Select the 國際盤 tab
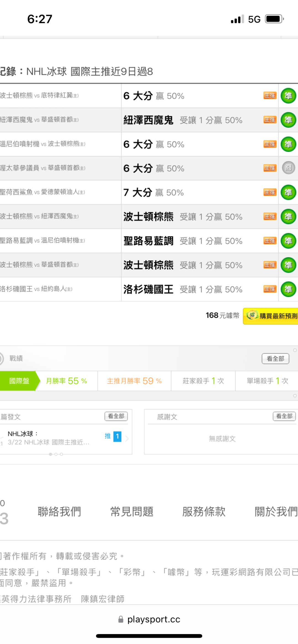 (19, 381)
